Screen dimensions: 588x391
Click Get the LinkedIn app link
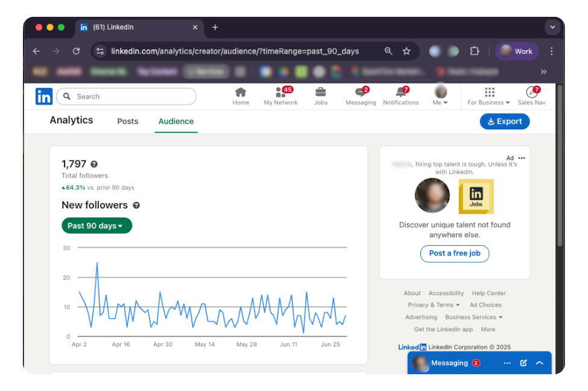coord(443,329)
